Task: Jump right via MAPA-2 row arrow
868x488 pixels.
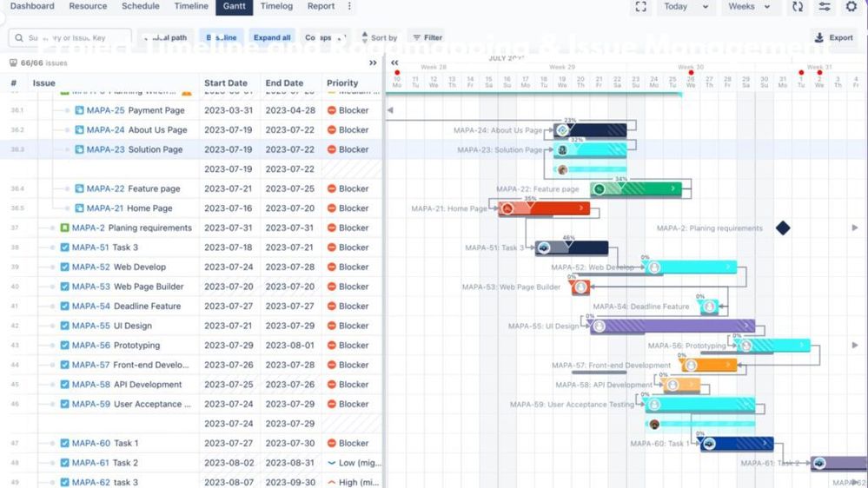Action: 855,228
